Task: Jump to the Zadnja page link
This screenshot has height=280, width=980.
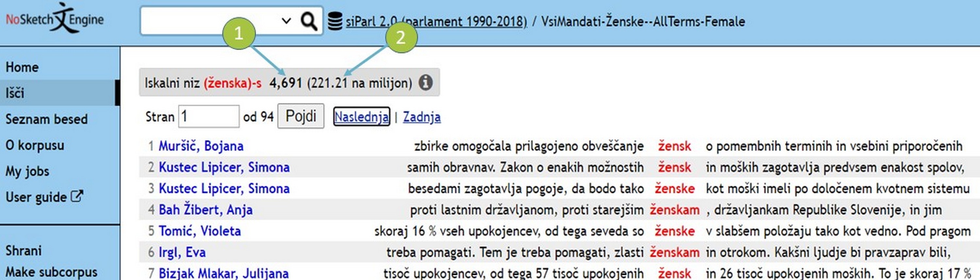Action: [422, 117]
